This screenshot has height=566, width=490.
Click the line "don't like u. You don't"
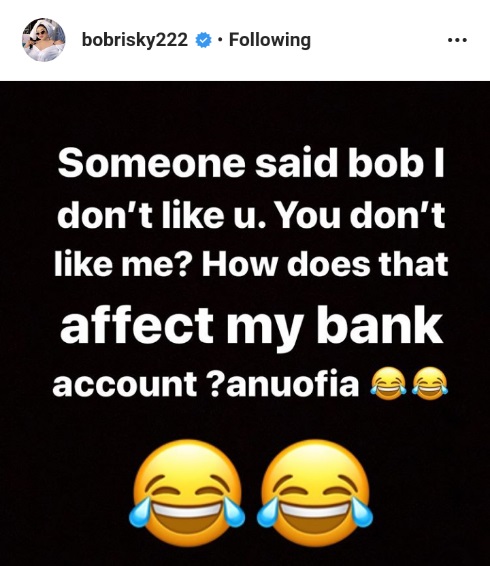[251, 215]
